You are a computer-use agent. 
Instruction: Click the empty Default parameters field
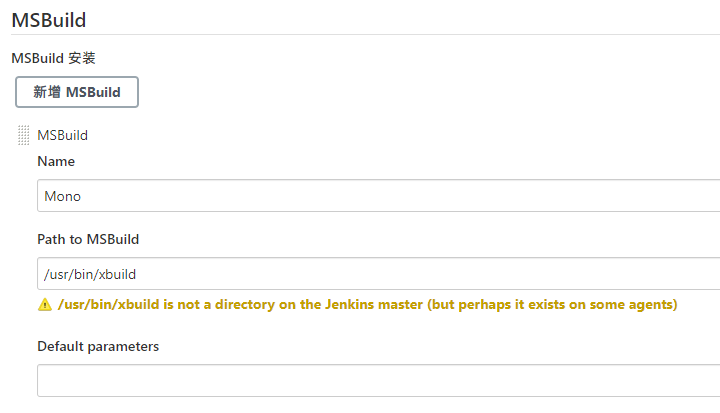(x=378, y=380)
